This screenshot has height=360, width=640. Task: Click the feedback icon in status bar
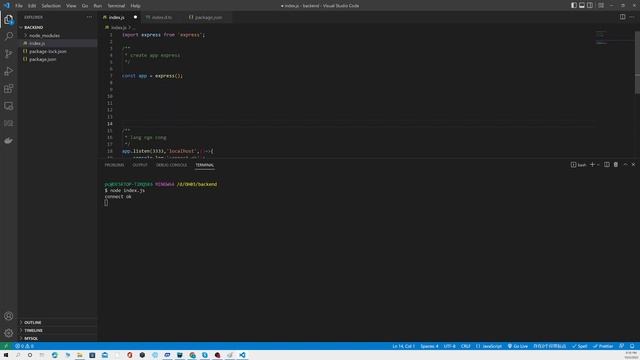coord(622,346)
